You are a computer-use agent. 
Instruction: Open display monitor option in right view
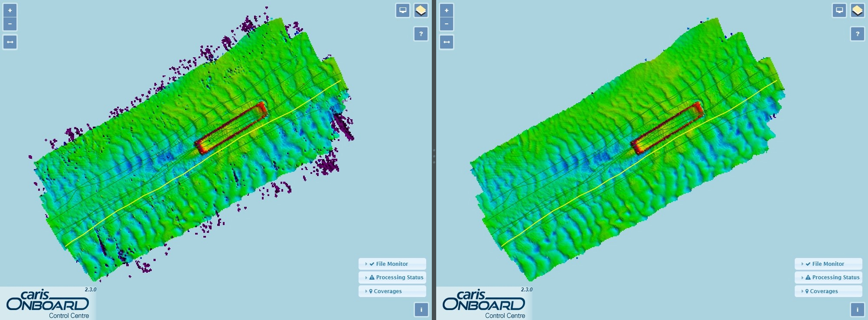839,10
